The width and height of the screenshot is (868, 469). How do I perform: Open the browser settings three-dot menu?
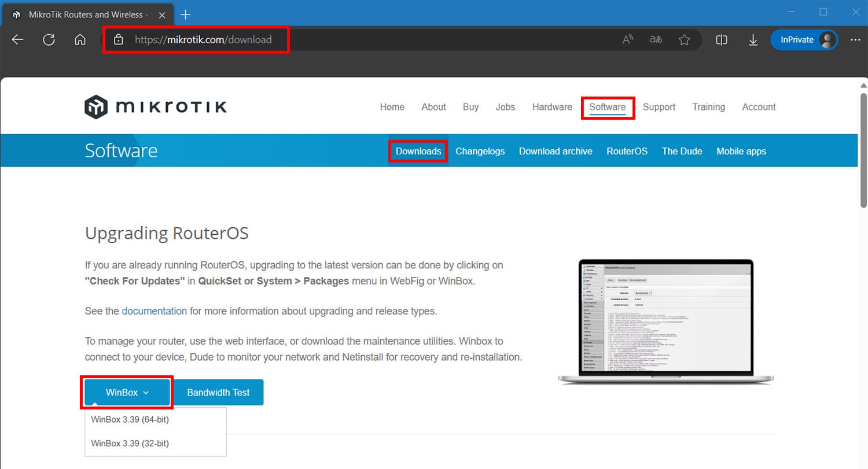click(x=855, y=40)
